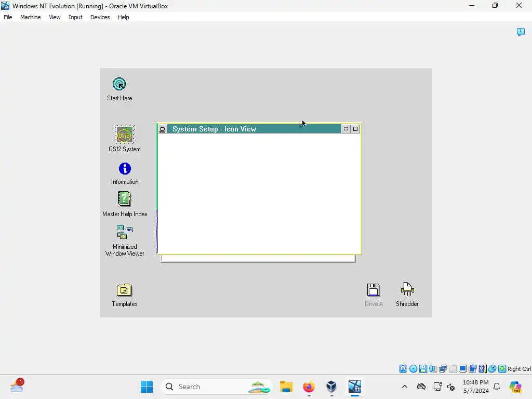
Task: Click the hard disk activity status icon
Action: [403, 369]
